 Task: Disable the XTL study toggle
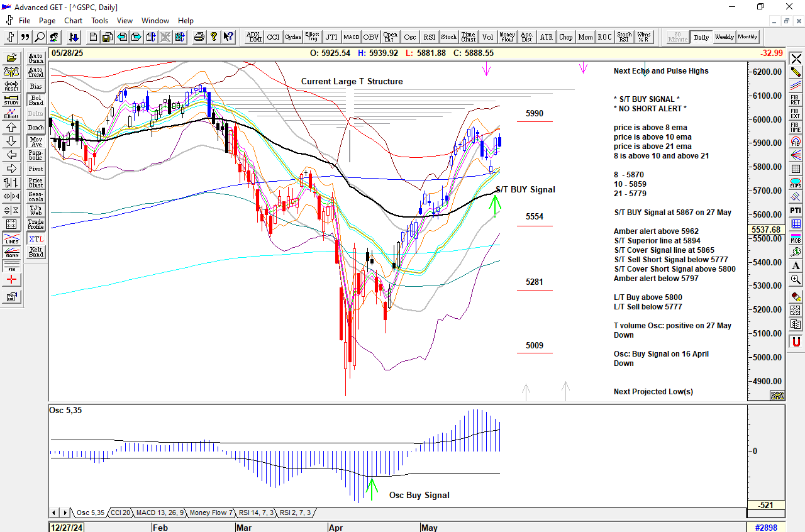(36, 239)
